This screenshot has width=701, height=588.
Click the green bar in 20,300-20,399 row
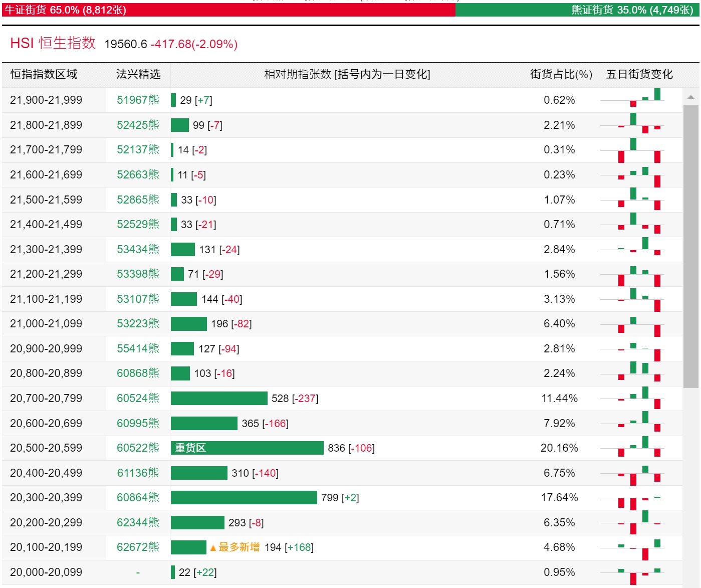[244, 497]
